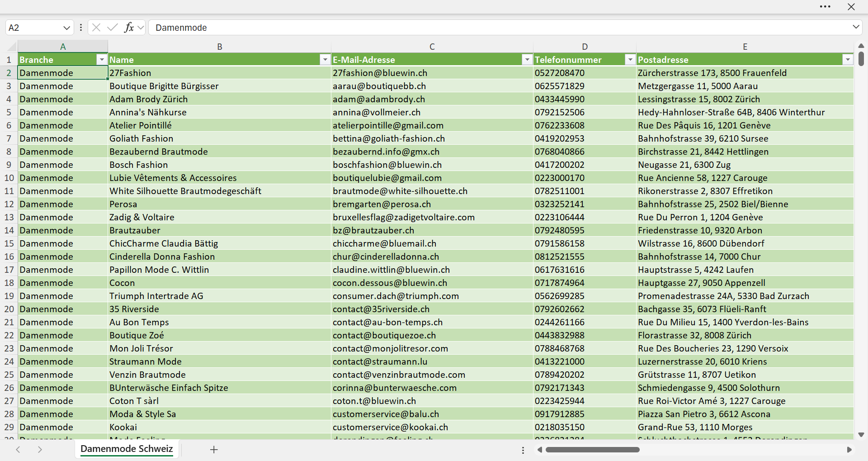Select cell Zadig & Voltaire
Viewport: 868px width, 461px height.
(220, 217)
